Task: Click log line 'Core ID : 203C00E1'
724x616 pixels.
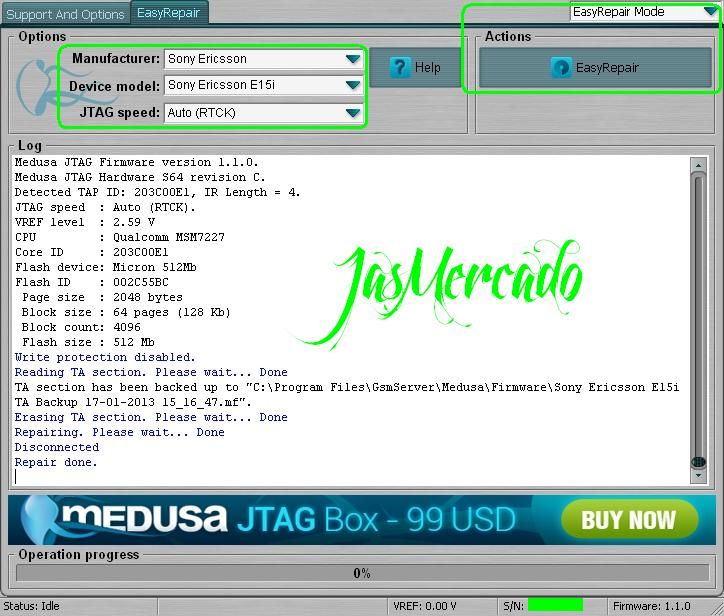Action: click(92, 252)
